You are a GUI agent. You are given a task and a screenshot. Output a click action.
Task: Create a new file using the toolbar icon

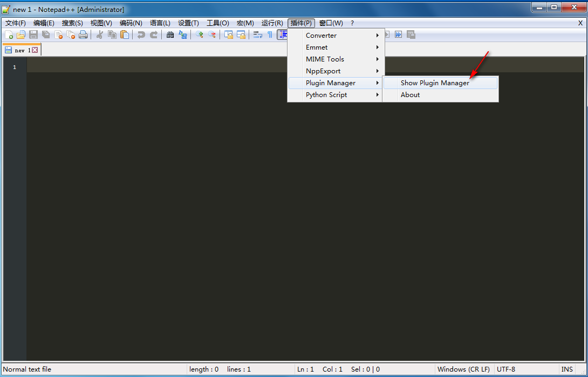coord(9,35)
